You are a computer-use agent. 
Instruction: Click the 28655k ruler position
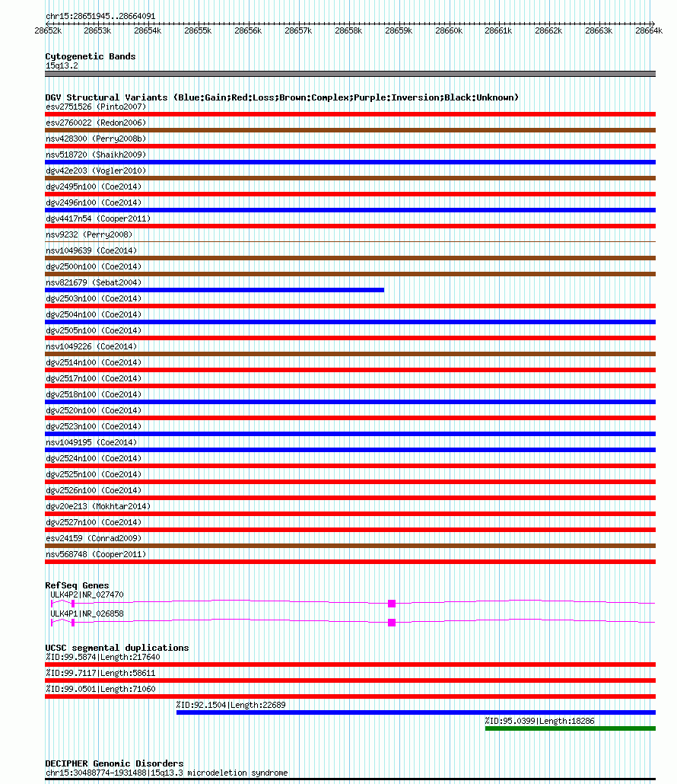199,31
